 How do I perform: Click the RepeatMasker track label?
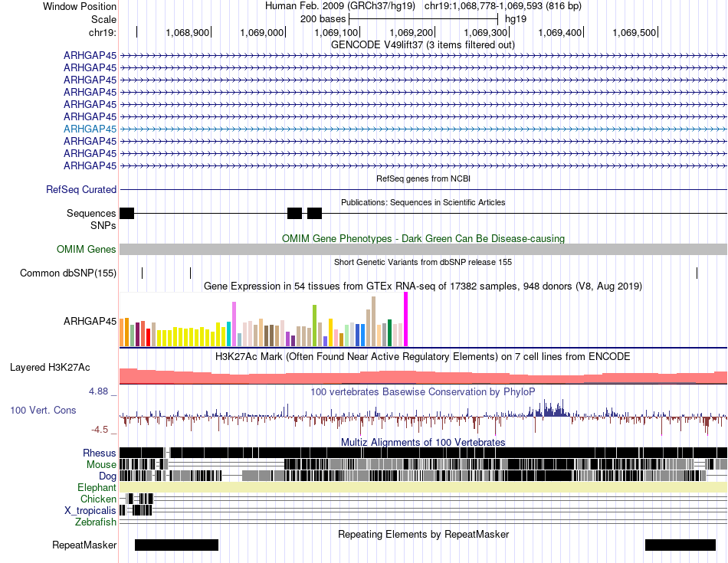(84, 545)
